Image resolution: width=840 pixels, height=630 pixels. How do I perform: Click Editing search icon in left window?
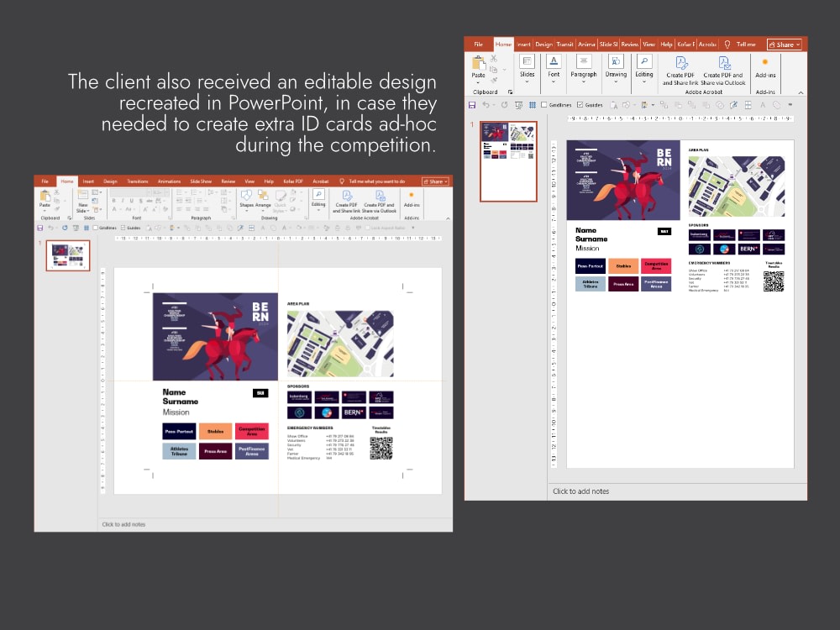click(x=318, y=195)
